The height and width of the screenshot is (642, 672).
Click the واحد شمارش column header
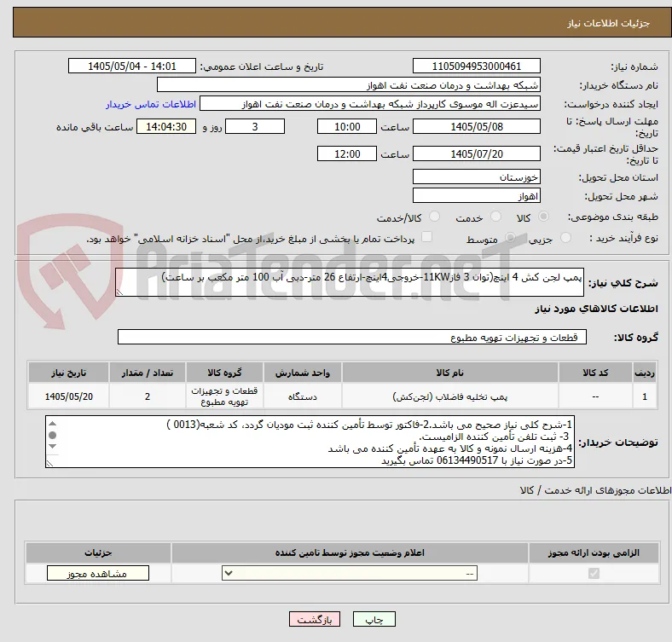pyautogui.click(x=303, y=373)
